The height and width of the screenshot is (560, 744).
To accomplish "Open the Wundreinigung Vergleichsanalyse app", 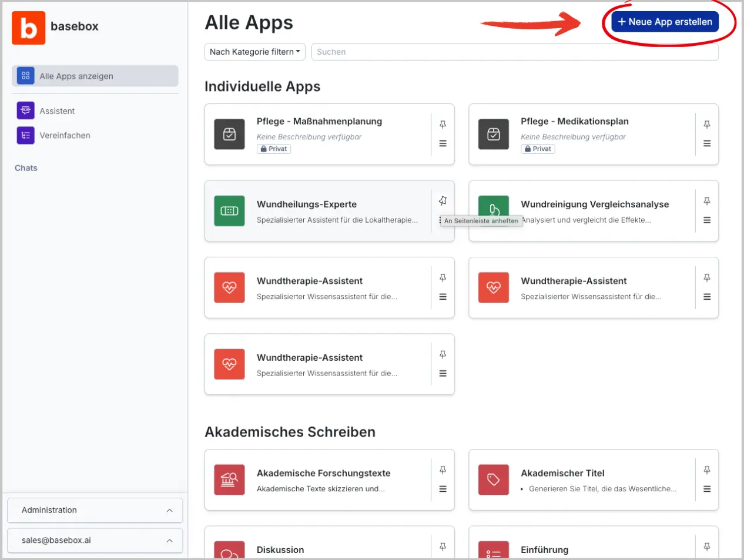I will (594, 204).
